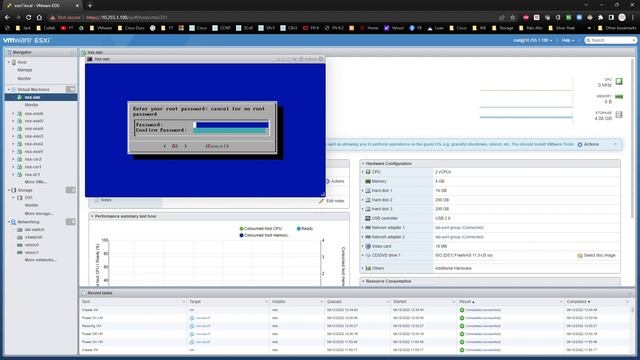Click the Video card icon
640x360 pixels.
pos(368,246)
